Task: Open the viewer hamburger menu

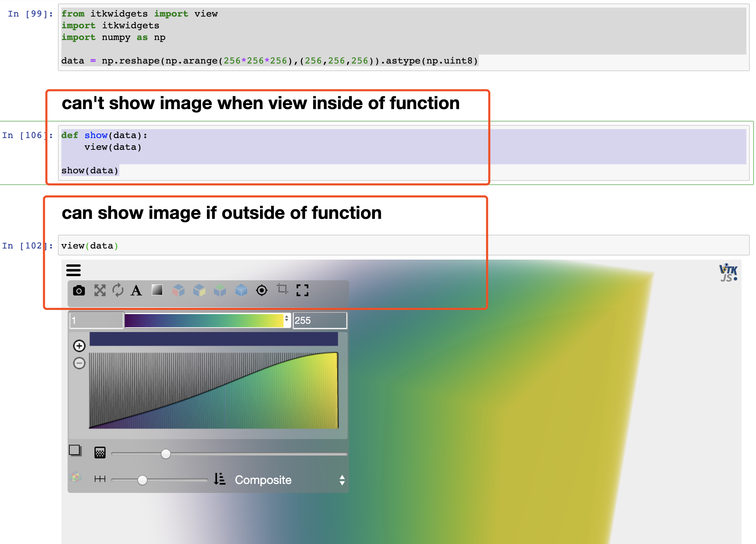Action: [73, 270]
